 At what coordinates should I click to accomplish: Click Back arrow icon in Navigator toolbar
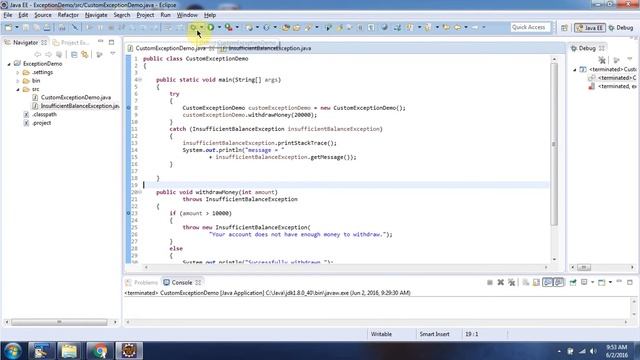pos(38,54)
